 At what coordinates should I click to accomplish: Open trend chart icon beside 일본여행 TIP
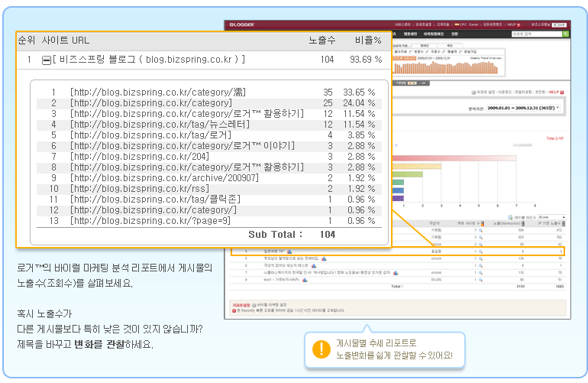tap(289, 252)
